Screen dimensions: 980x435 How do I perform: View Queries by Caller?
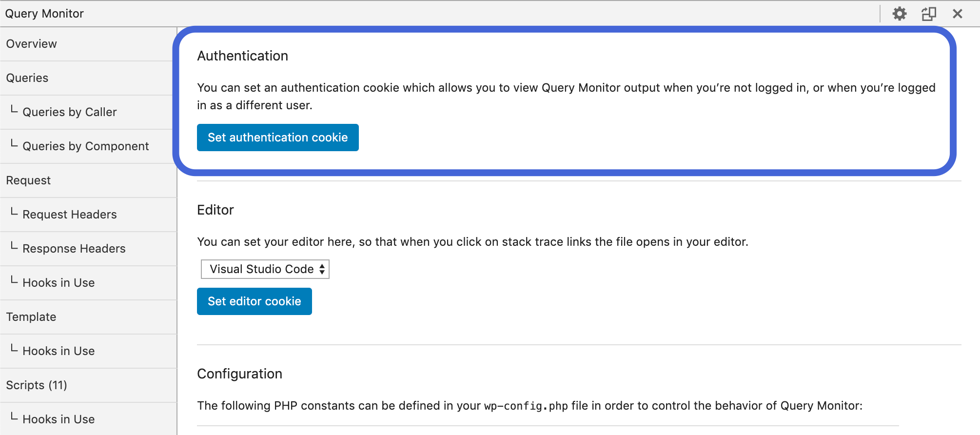[x=70, y=112]
